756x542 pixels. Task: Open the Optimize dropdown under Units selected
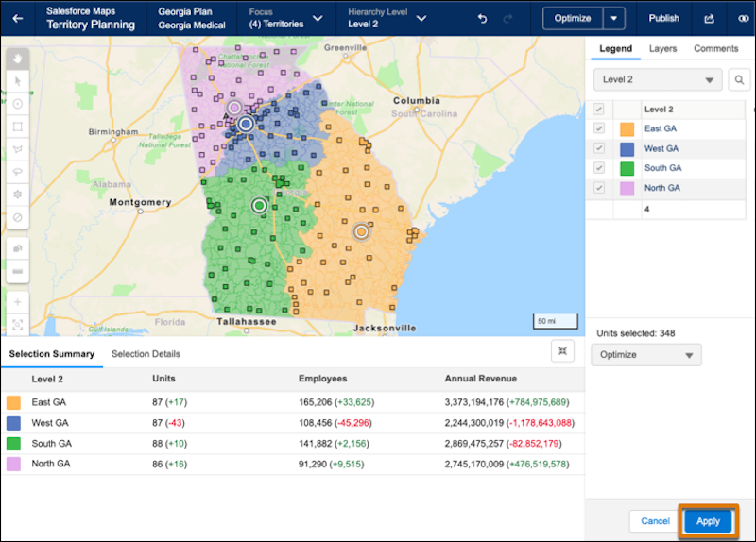coord(646,355)
